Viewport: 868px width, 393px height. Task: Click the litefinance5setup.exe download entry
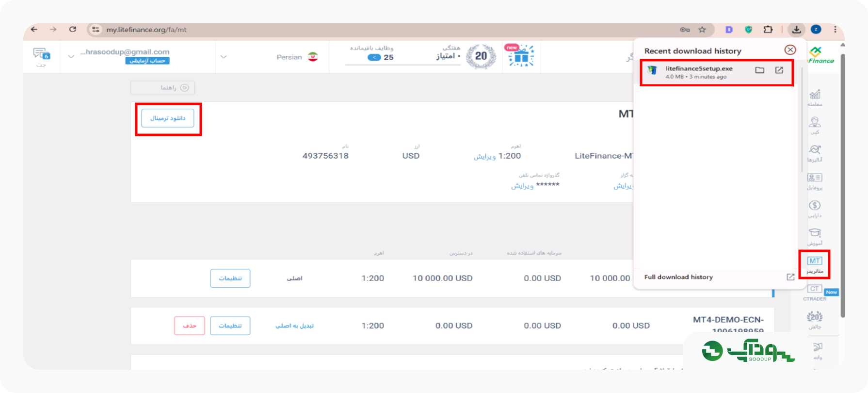(717, 73)
